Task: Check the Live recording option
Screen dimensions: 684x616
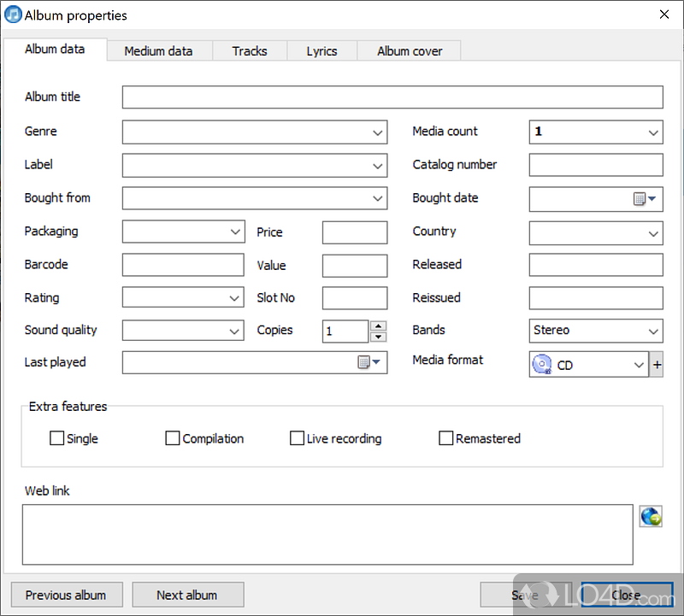Action: [297, 438]
